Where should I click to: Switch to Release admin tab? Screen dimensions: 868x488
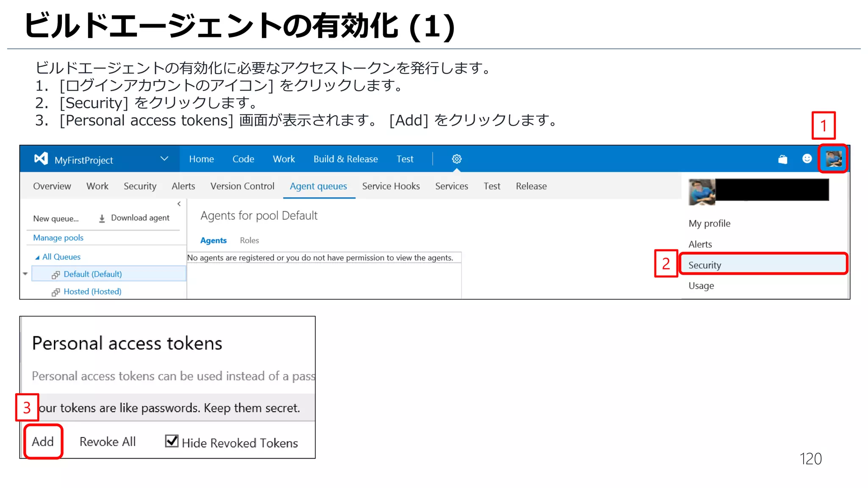tap(531, 186)
